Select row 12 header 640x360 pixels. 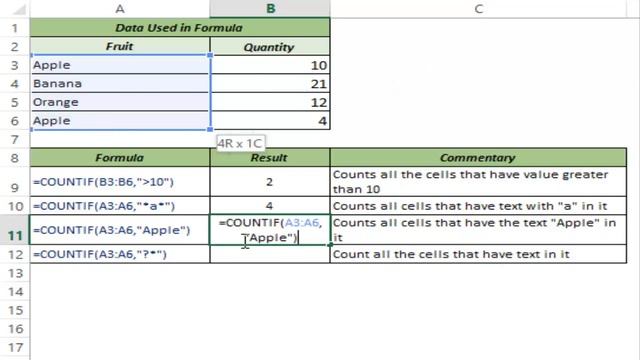15,254
